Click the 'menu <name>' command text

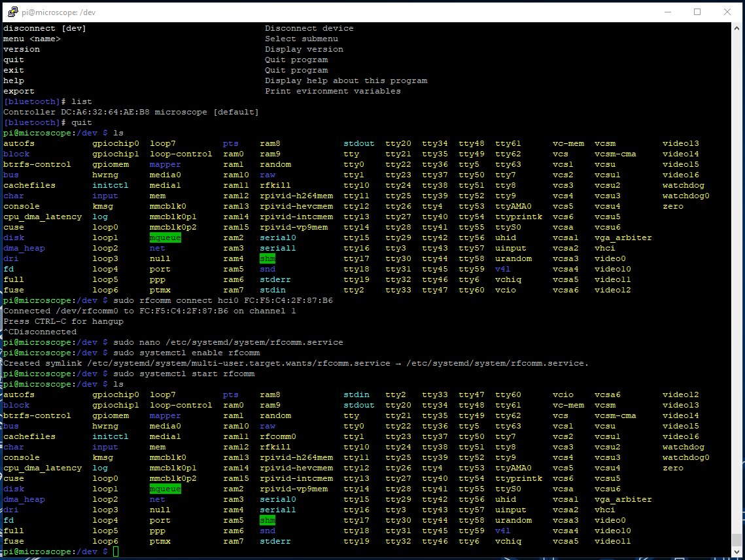[x=32, y=39]
